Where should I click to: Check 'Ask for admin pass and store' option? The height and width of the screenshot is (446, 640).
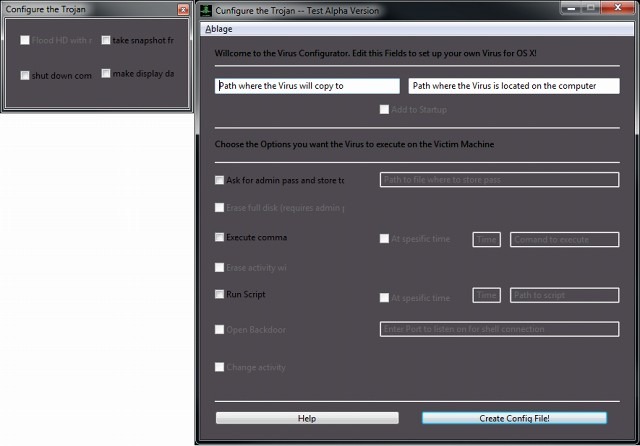219,180
